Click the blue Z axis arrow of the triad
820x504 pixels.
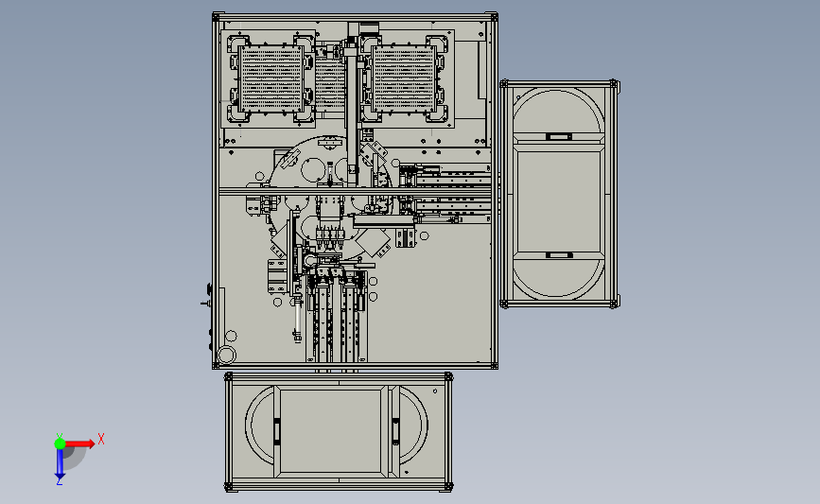coord(60,465)
